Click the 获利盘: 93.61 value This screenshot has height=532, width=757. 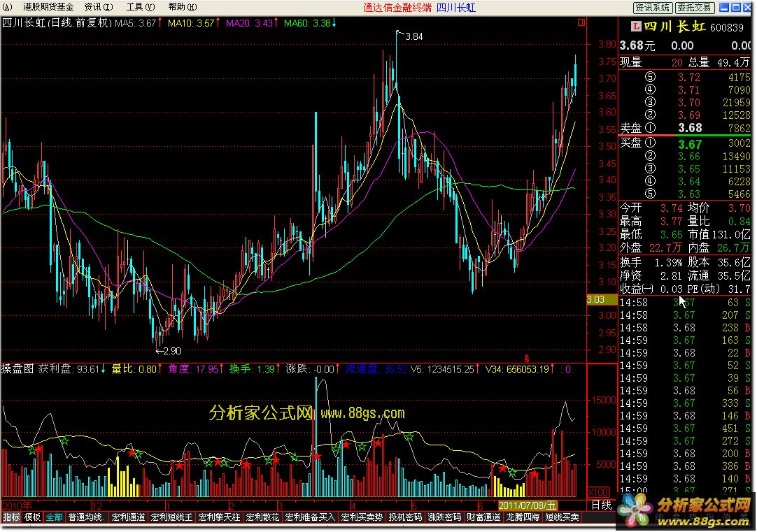pos(73,369)
